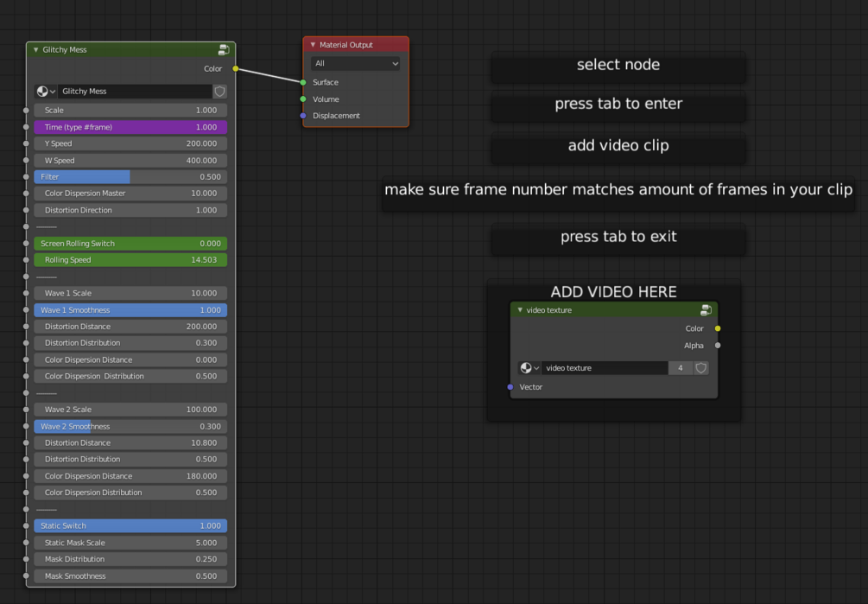
Task: Click the 'ADD VIDEO HERE' frame label
Action: 613,292
